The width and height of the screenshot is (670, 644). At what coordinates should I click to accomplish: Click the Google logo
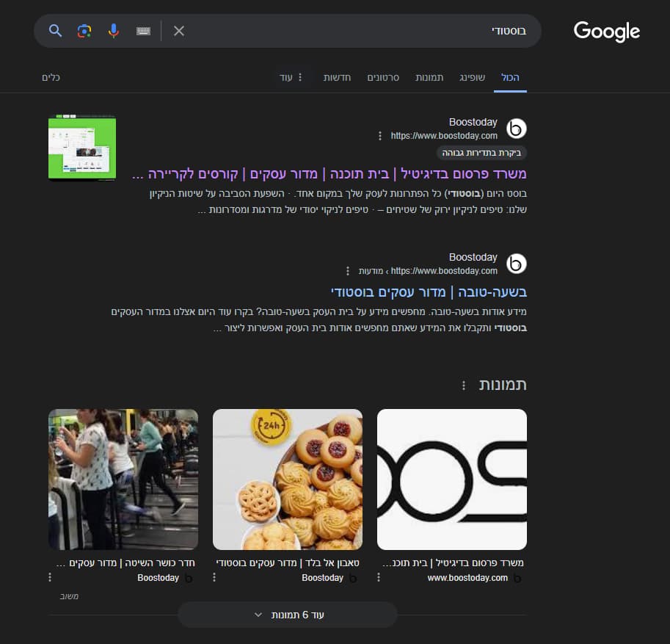pyautogui.click(x=606, y=32)
